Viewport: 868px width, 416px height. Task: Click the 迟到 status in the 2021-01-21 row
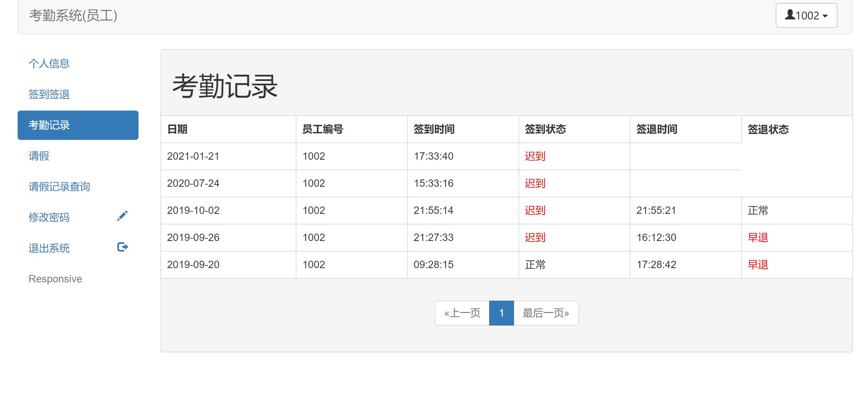pyautogui.click(x=535, y=156)
